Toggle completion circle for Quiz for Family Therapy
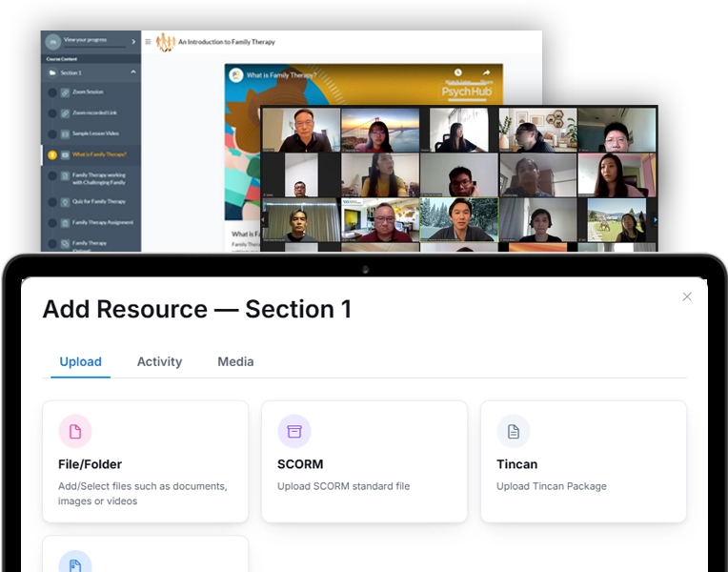728x572 pixels. (52, 202)
